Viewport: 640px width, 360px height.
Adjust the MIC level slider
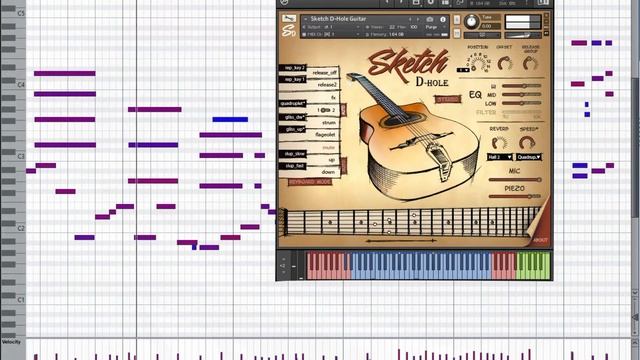point(515,180)
